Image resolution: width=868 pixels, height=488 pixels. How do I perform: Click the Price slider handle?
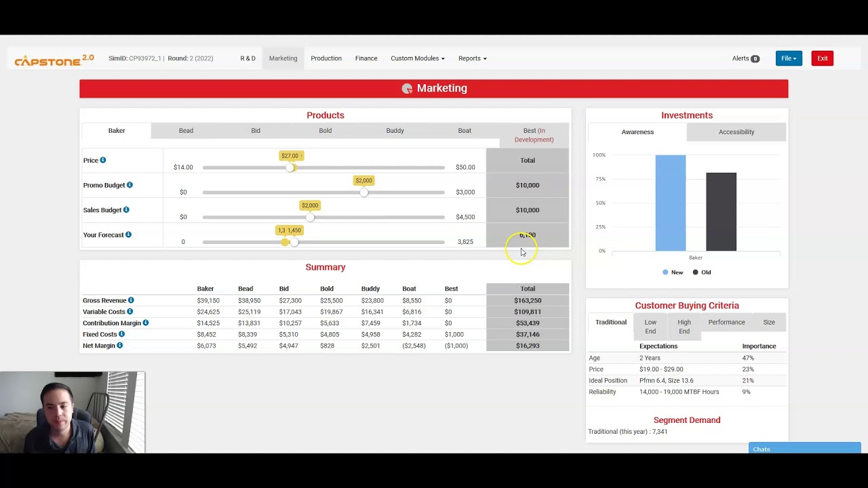(x=290, y=167)
